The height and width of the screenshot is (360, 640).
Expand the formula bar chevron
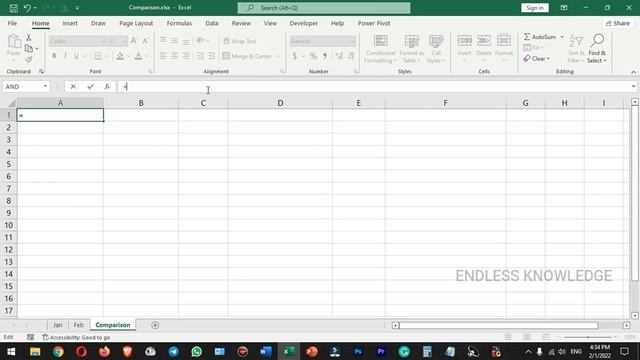[x=633, y=87]
